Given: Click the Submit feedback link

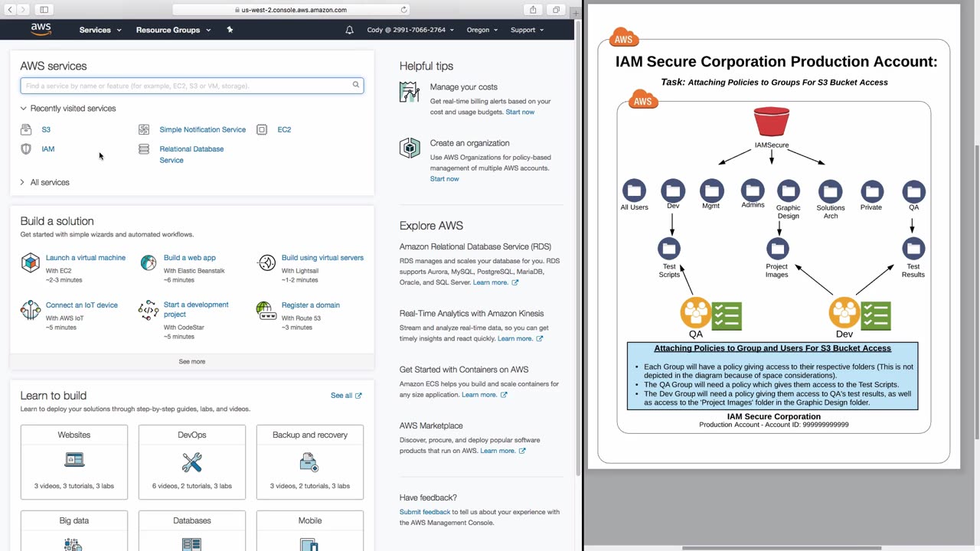Looking at the screenshot, I should pyautogui.click(x=425, y=512).
